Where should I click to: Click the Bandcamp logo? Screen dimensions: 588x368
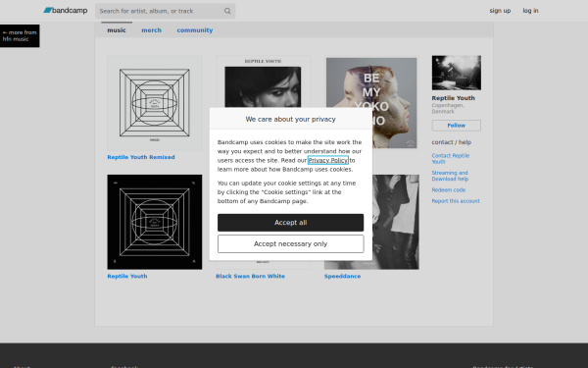[66, 11]
